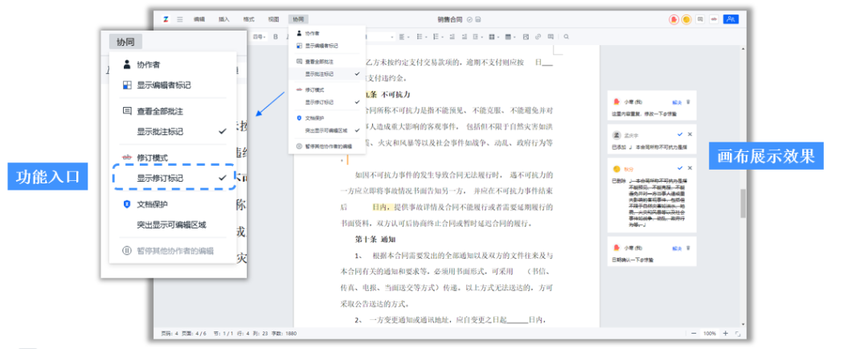
Task: Click 解决 on the last 小寒 comment
Action: (x=677, y=248)
